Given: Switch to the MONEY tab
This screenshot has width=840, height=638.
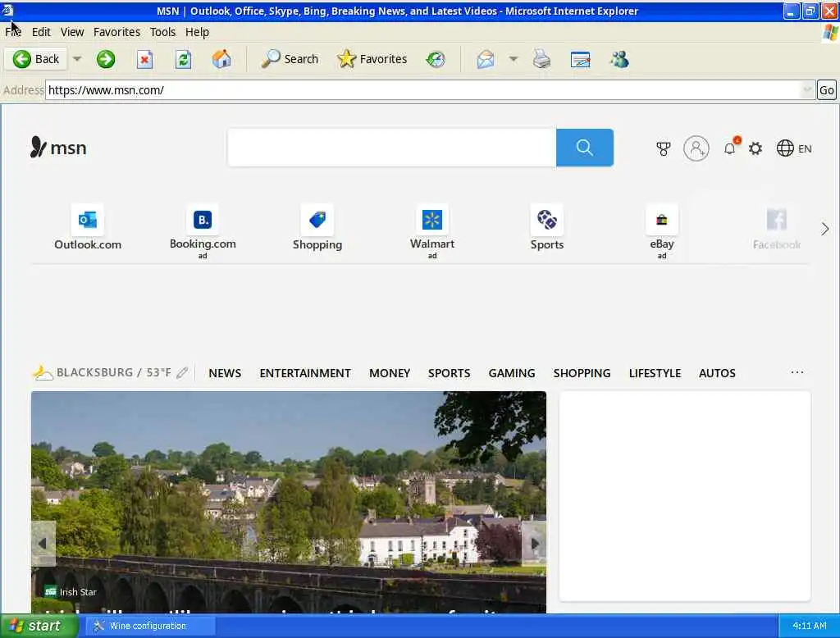Looking at the screenshot, I should pos(390,373).
